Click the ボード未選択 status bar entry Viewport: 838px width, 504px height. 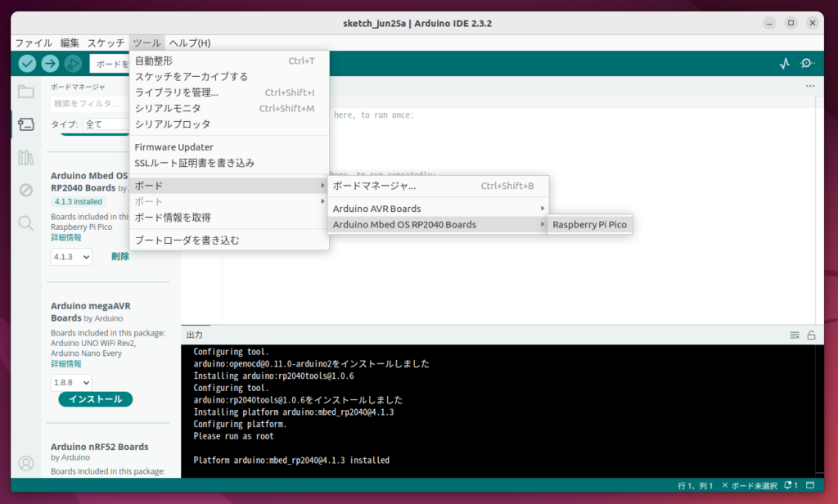[750, 485]
